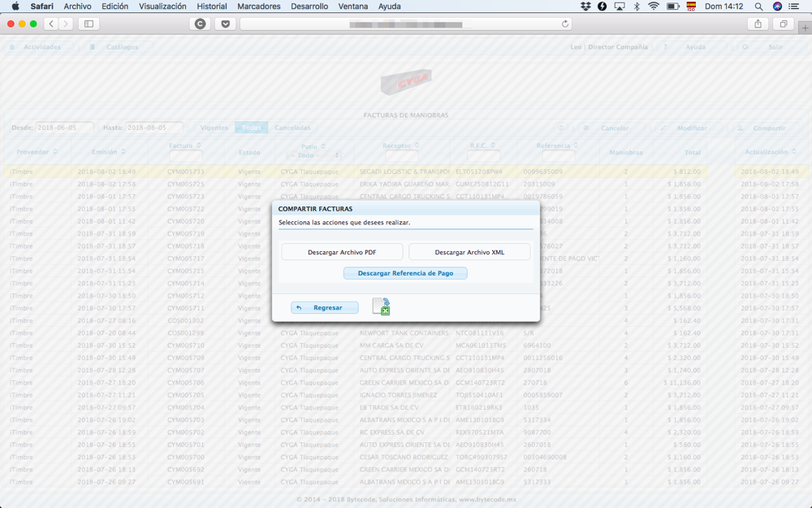Open the Marcadores menu
Image resolution: width=812 pixels, height=508 pixels.
(x=258, y=7)
